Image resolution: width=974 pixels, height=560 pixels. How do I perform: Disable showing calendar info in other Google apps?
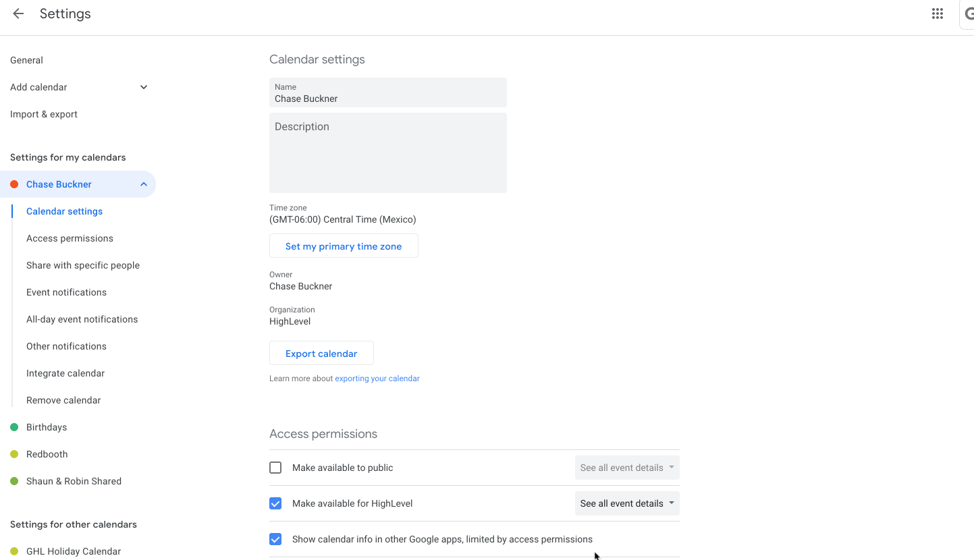click(x=275, y=539)
